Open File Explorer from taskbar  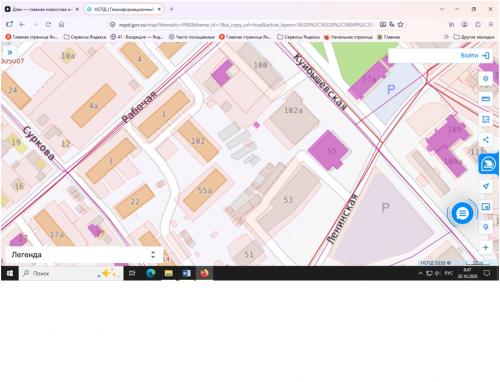[x=169, y=273]
